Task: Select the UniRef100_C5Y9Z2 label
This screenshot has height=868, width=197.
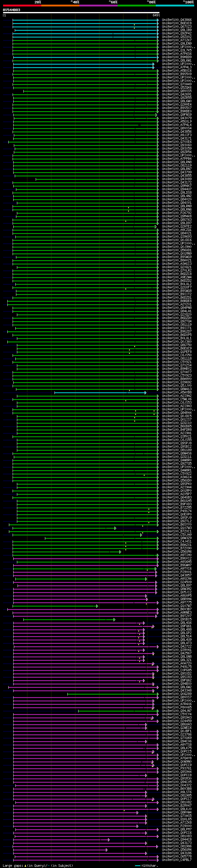Action: tap(177, 474)
